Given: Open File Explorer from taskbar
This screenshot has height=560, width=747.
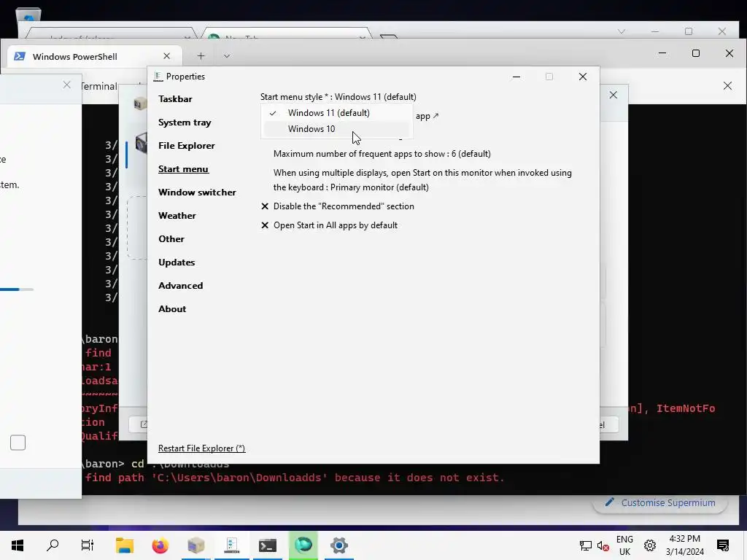Looking at the screenshot, I should (125, 545).
